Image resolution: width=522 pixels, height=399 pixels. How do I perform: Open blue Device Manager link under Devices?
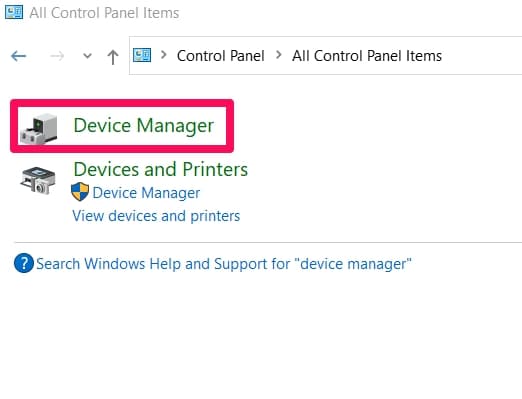146,193
